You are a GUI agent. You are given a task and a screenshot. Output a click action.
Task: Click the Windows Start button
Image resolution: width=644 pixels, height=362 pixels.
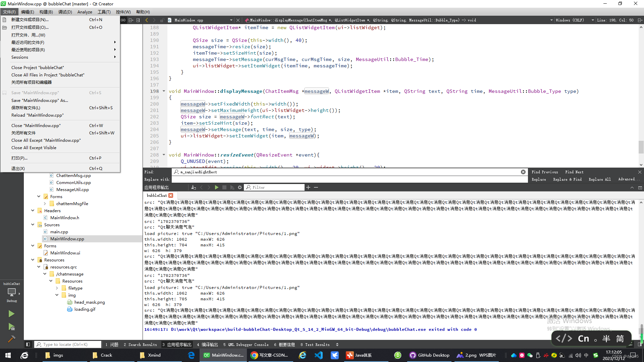pyautogui.click(x=8, y=355)
